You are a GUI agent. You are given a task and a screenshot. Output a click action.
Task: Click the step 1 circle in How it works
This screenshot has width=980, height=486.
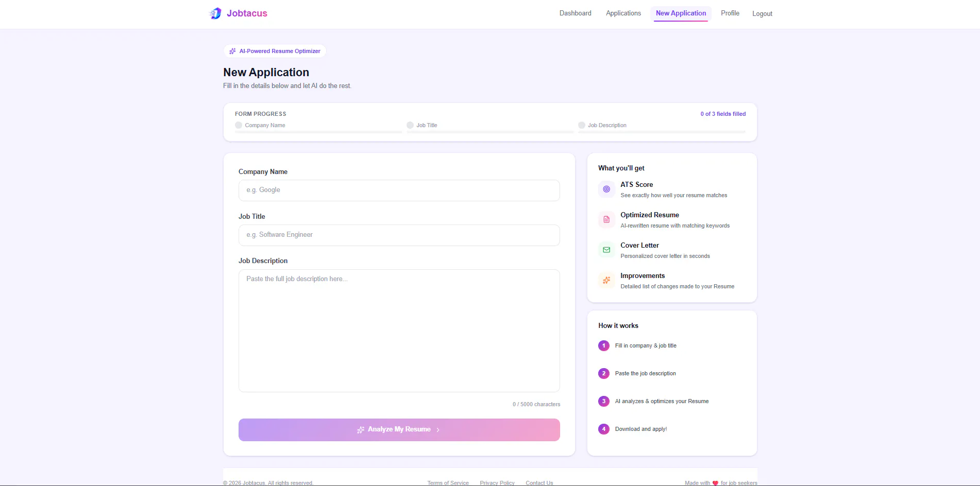(604, 345)
